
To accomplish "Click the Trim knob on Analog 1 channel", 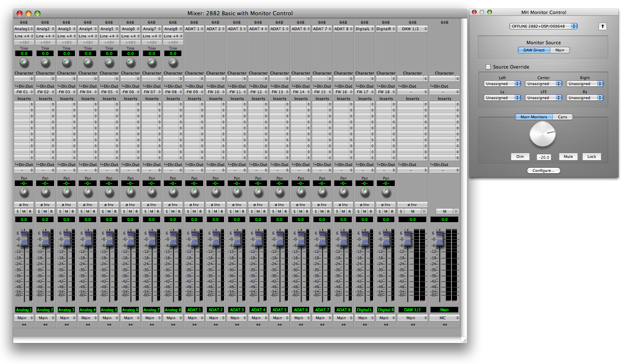I will pyautogui.click(x=24, y=63).
